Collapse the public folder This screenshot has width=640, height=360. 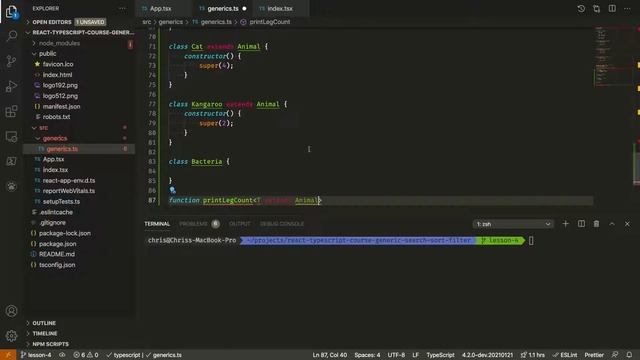point(47,53)
